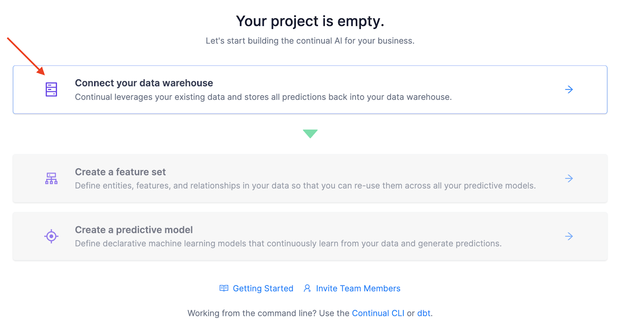Open the Invite Team Members link
The image size is (644, 334).
pos(358,288)
